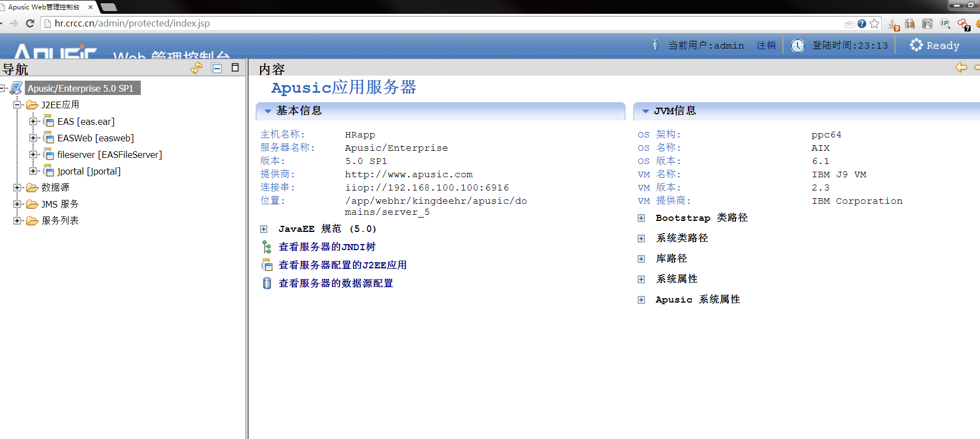The height and width of the screenshot is (439, 980).
Task: Expand the jportal [jportal] tree node
Action: (x=33, y=171)
